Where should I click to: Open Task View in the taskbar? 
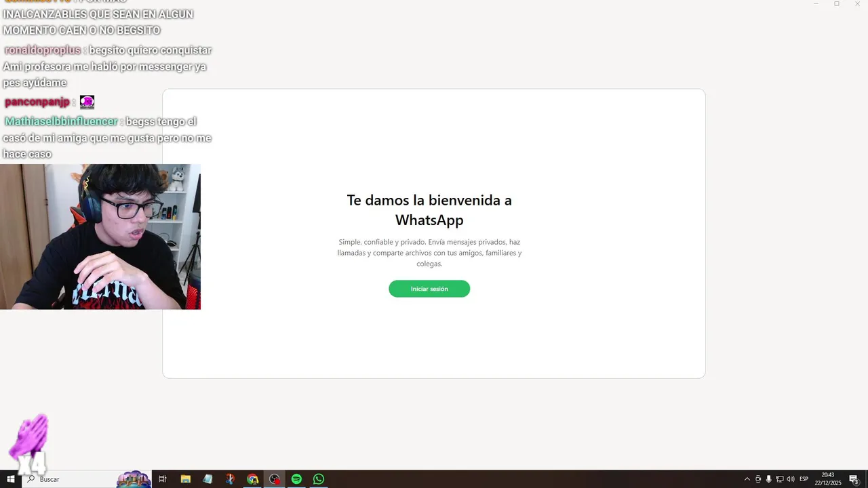click(163, 479)
